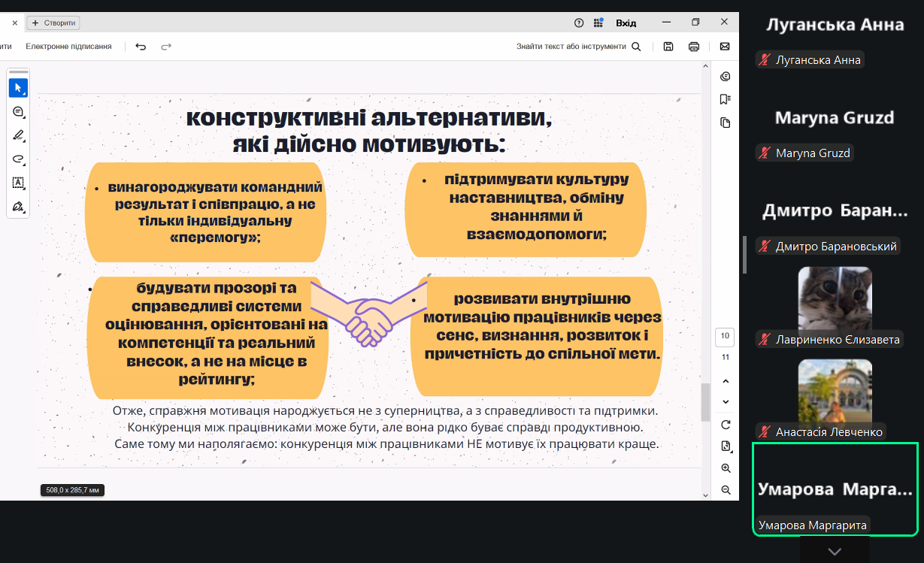Go to the previous page arrow
This screenshot has width=924, height=563.
[726, 381]
